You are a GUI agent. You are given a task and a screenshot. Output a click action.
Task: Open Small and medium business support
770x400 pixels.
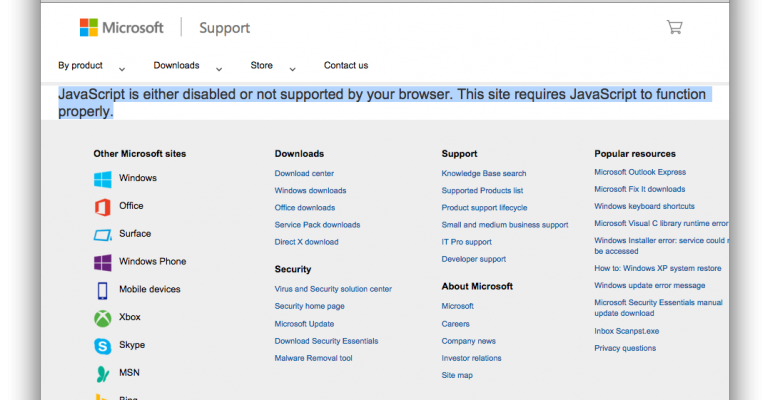[505, 225]
